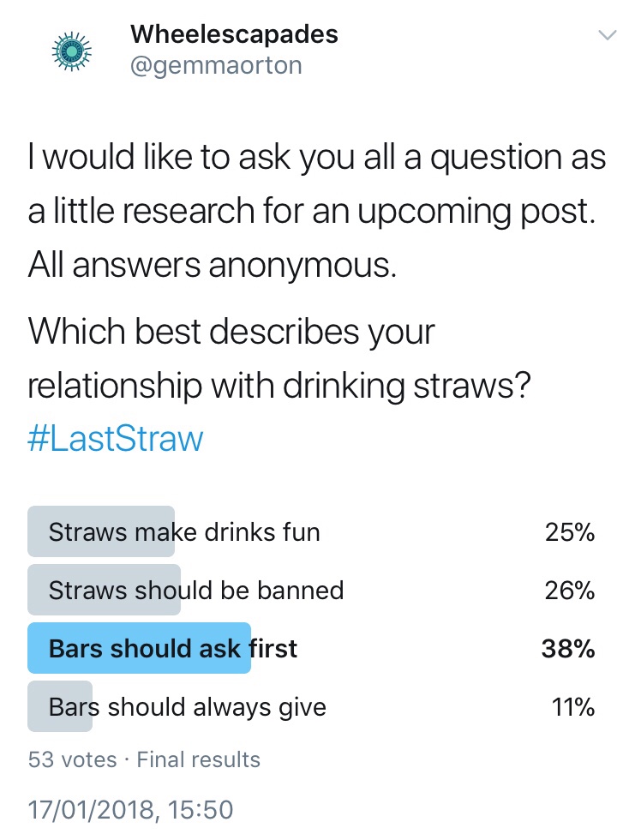Open the @gemmaorton handle

[x=216, y=65]
